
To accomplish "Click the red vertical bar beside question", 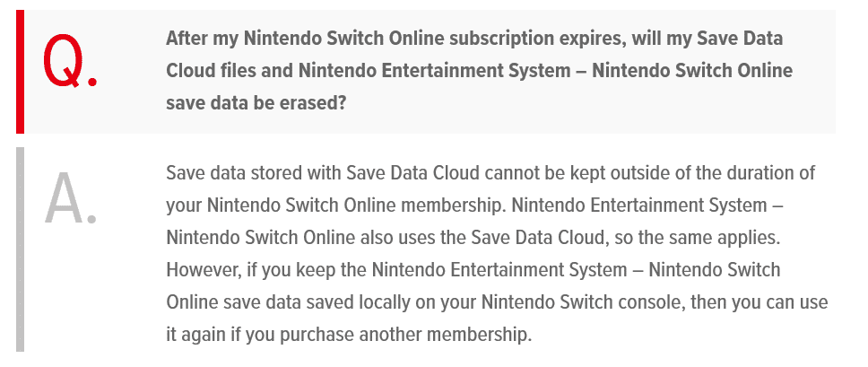I will click(22, 72).
